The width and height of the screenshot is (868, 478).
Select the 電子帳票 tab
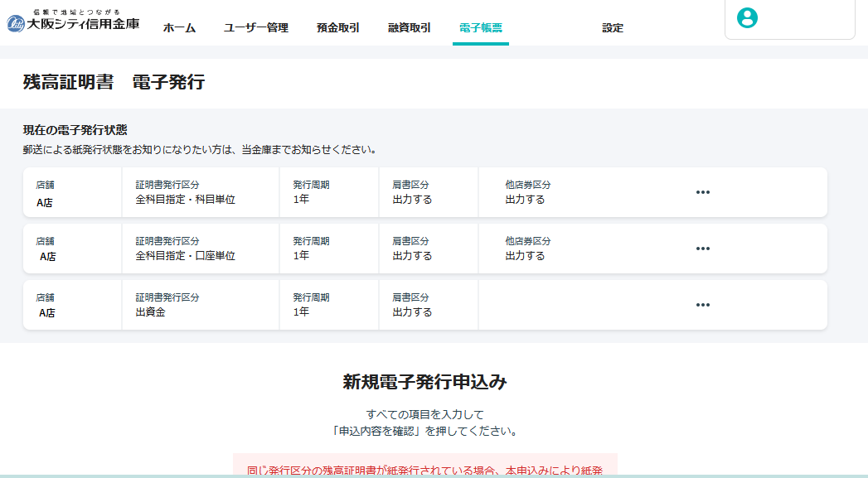481,27
